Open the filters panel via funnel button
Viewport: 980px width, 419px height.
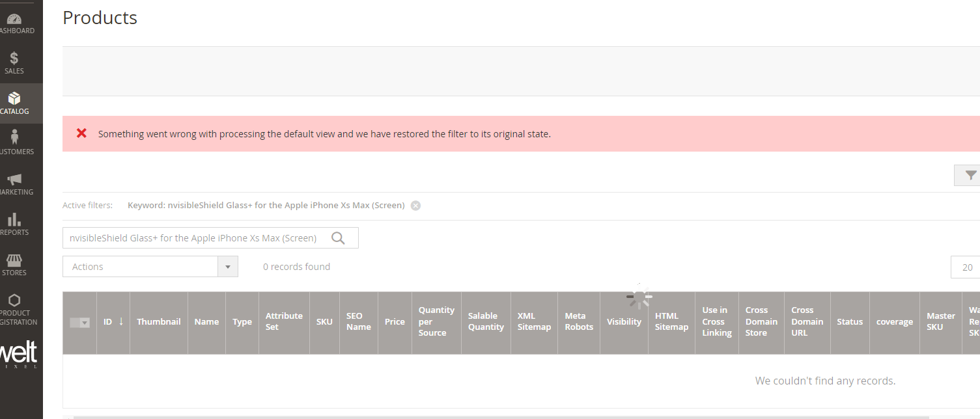[970, 175]
